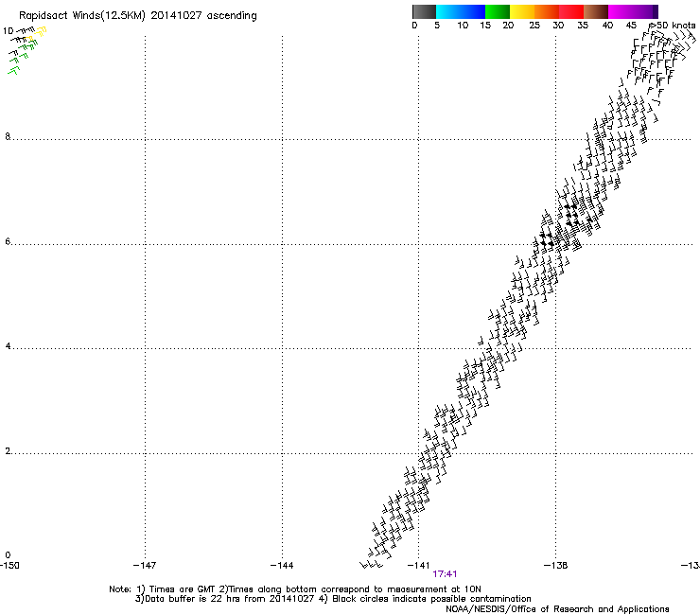Click the gray 0-5 knots color band
700x615 pixels.
(424, 11)
